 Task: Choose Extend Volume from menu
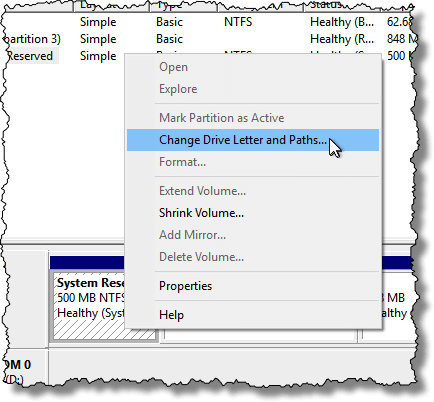(x=253, y=191)
